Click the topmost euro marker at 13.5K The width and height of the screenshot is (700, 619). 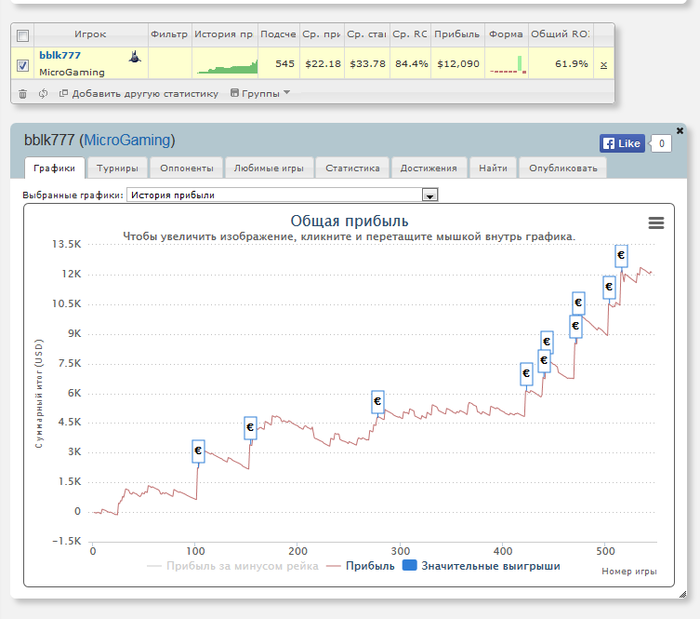(621, 256)
